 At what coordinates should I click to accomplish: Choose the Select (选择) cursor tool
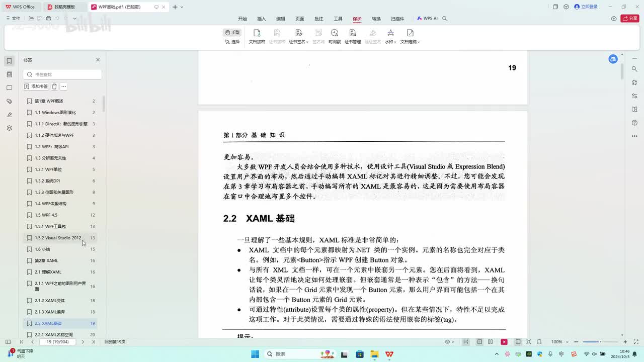tap(232, 42)
